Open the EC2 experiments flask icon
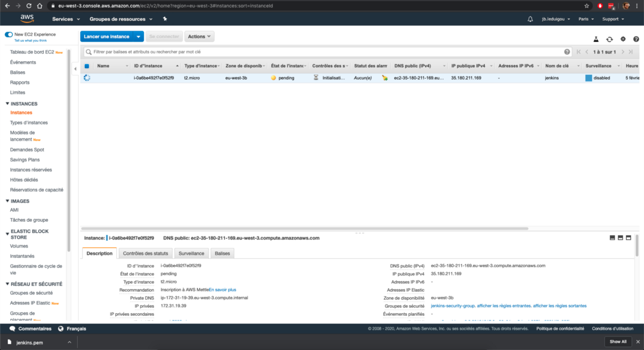Viewport: 644px width, 350px height. coord(596,39)
